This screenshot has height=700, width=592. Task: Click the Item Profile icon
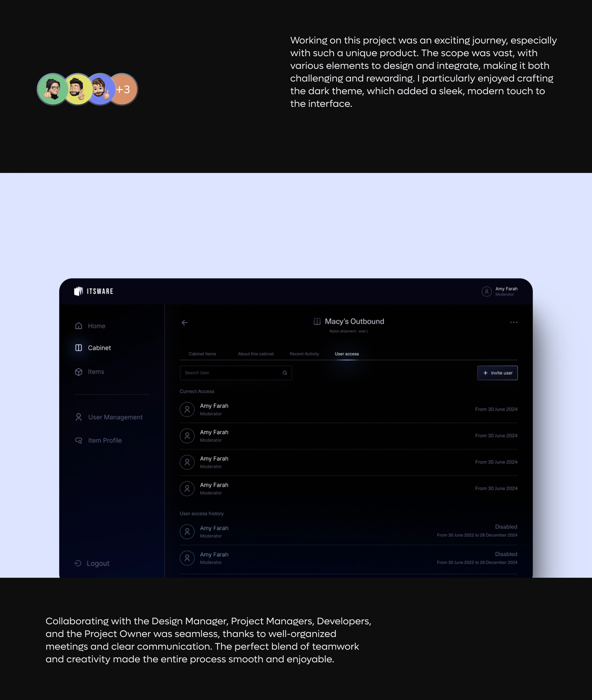pos(79,440)
